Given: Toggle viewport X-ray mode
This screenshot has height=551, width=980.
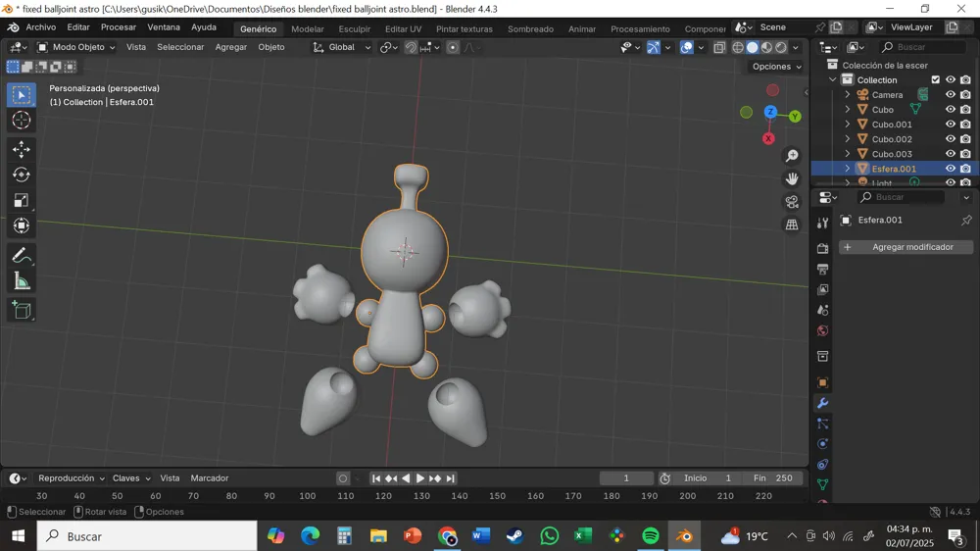Looking at the screenshot, I should [719, 47].
